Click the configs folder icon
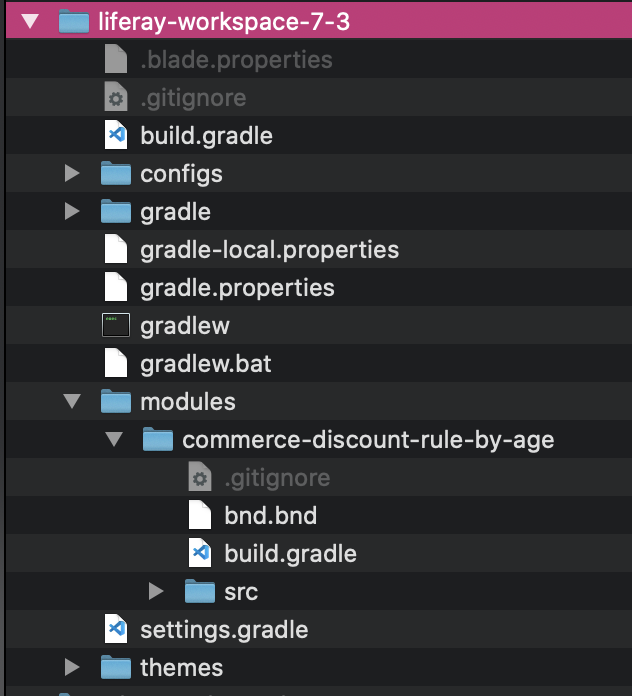632x696 pixels. 116,173
